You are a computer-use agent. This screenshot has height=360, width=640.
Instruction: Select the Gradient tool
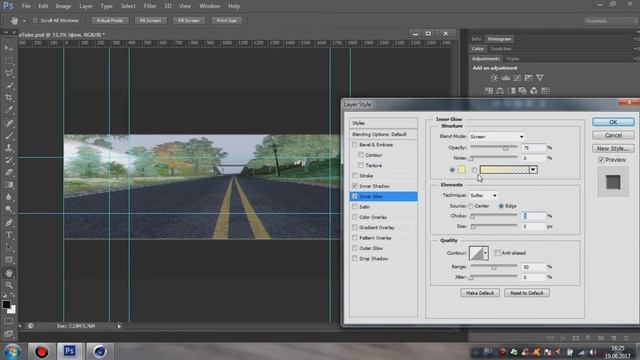[9, 185]
